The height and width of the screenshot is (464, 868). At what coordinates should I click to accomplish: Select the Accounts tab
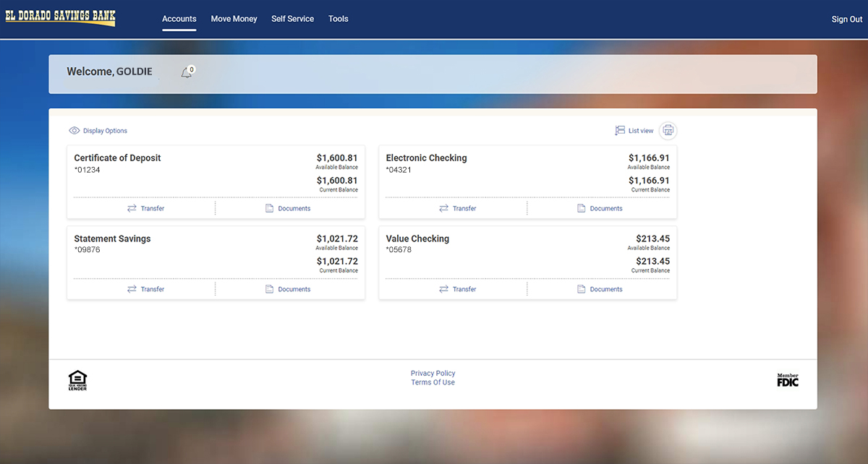pyautogui.click(x=179, y=19)
